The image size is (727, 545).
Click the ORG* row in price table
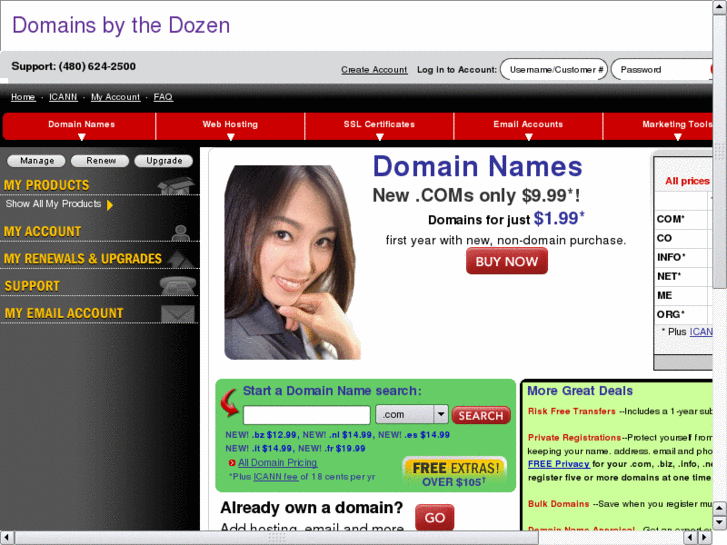click(x=684, y=314)
